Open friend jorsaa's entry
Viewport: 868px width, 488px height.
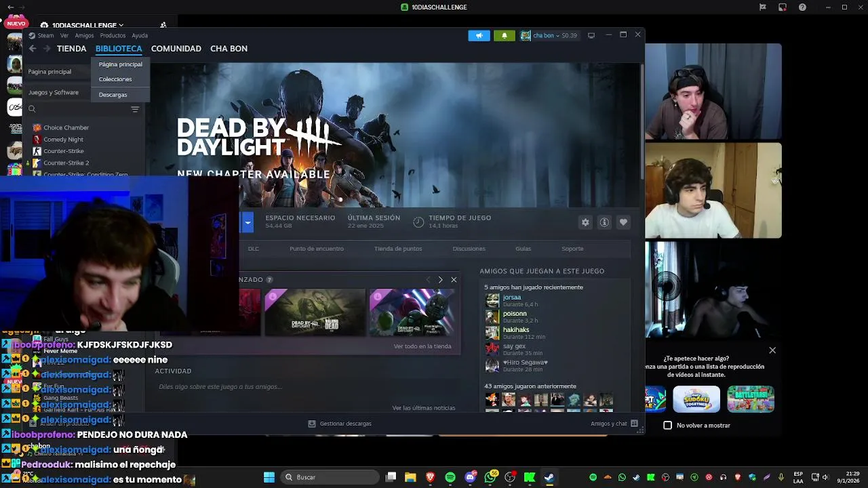coord(512,300)
